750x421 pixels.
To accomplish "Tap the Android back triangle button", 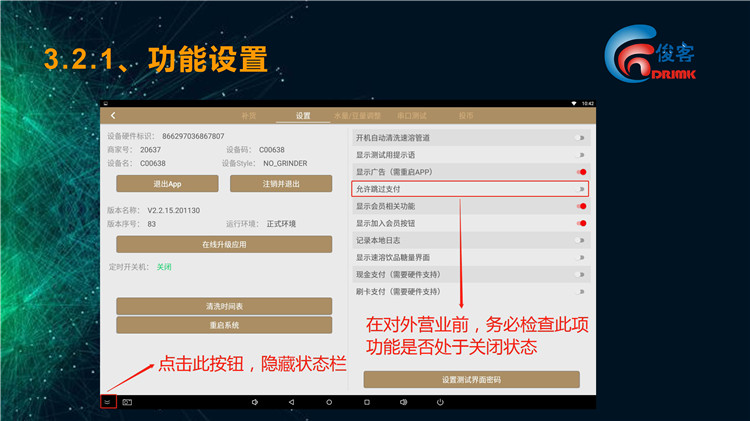I will [291, 402].
